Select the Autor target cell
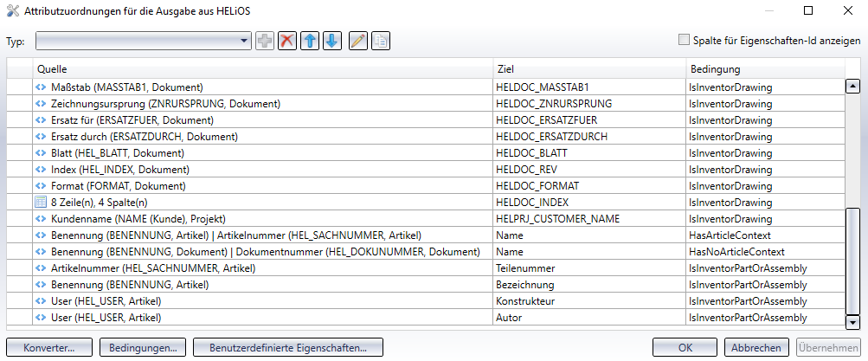 click(x=589, y=318)
